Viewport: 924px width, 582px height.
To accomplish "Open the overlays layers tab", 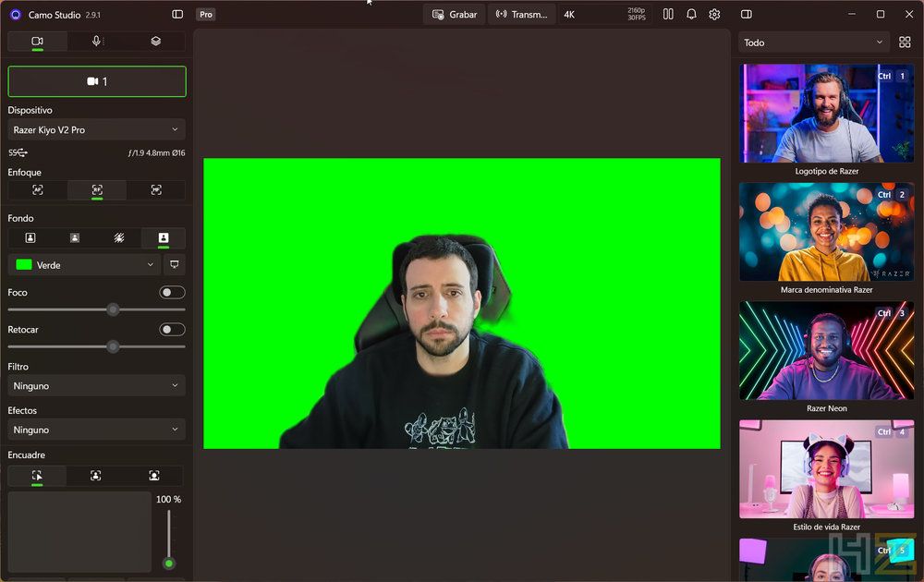I will (x=155, y=42).
